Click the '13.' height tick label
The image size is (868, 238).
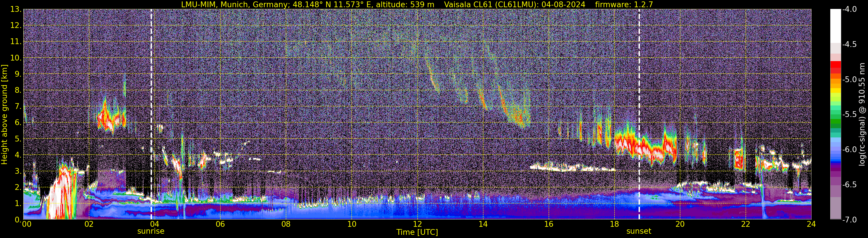point(16,10)
